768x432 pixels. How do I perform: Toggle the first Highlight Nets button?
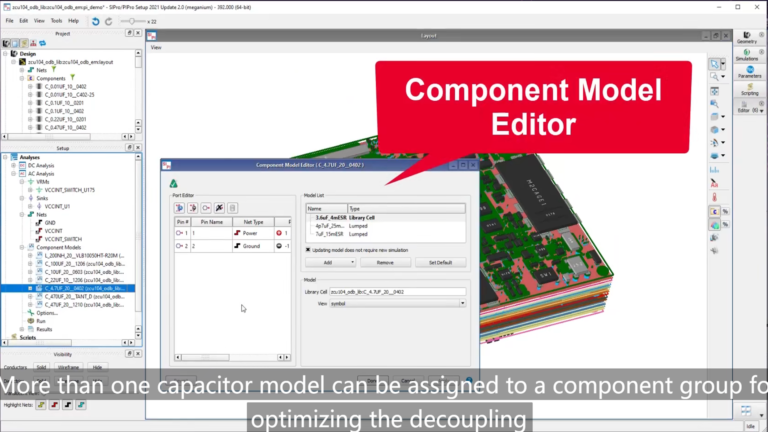41,405
